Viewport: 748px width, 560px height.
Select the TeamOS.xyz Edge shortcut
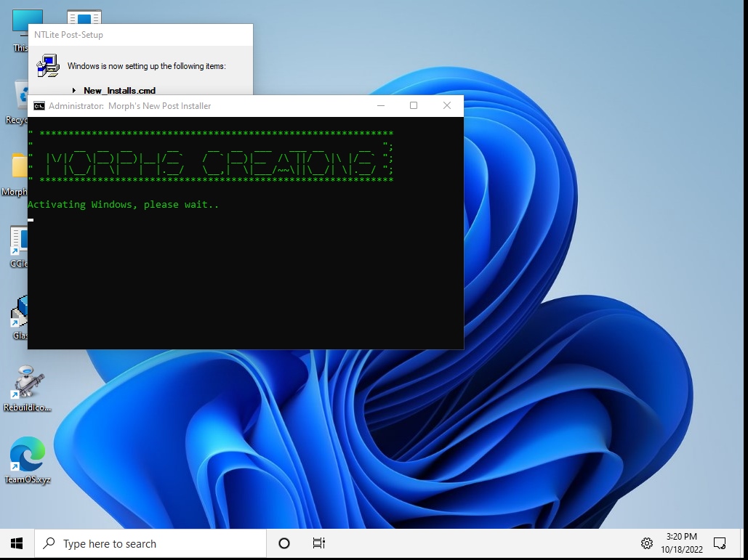[x=27, y=460]
